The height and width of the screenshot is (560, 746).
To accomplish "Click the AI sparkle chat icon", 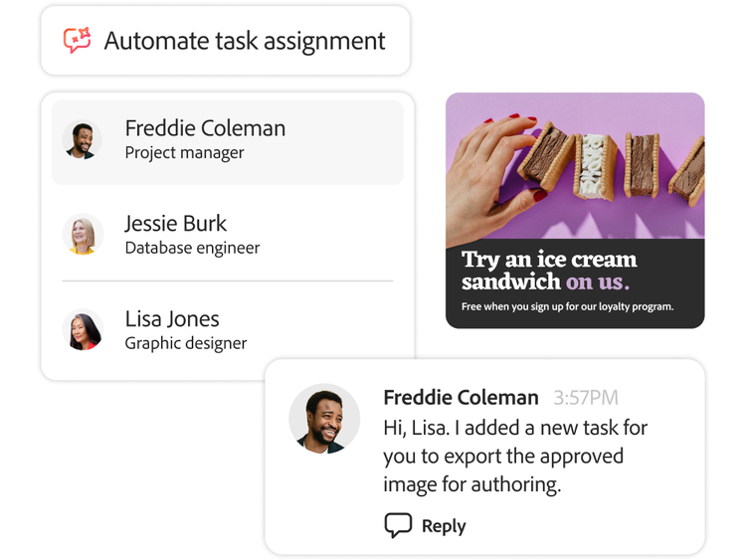I will 77,40.
